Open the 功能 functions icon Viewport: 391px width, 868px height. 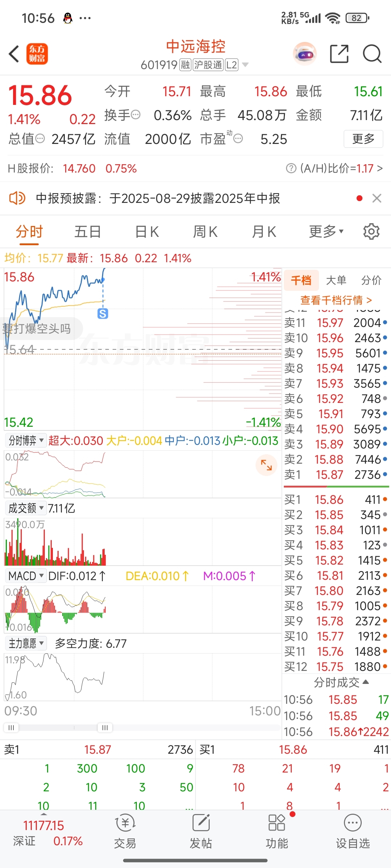pyautogui.click(x=277, y=831)
